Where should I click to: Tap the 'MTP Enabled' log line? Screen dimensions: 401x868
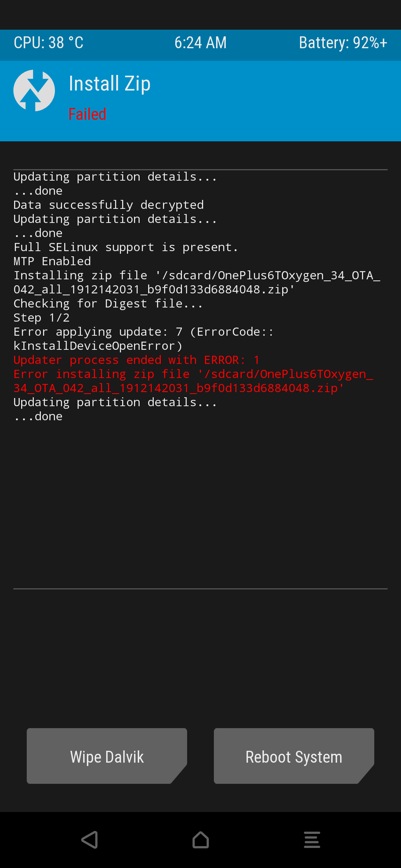[x=52, y=261]
